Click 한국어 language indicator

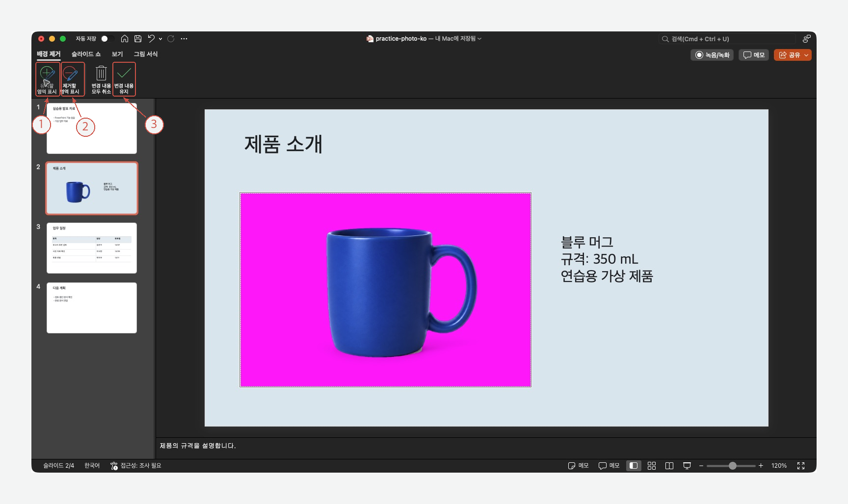[x=92, y=466]
